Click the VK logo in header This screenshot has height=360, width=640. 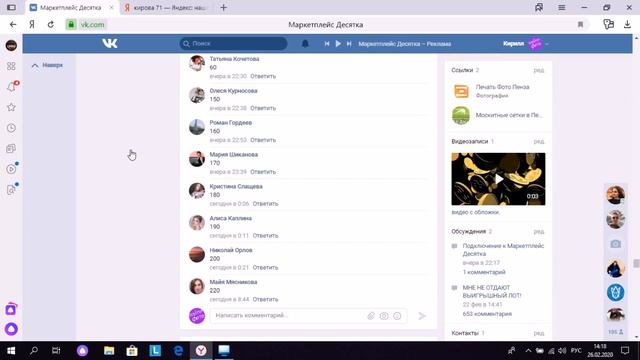pyautogui.click(x=110, y=43)
